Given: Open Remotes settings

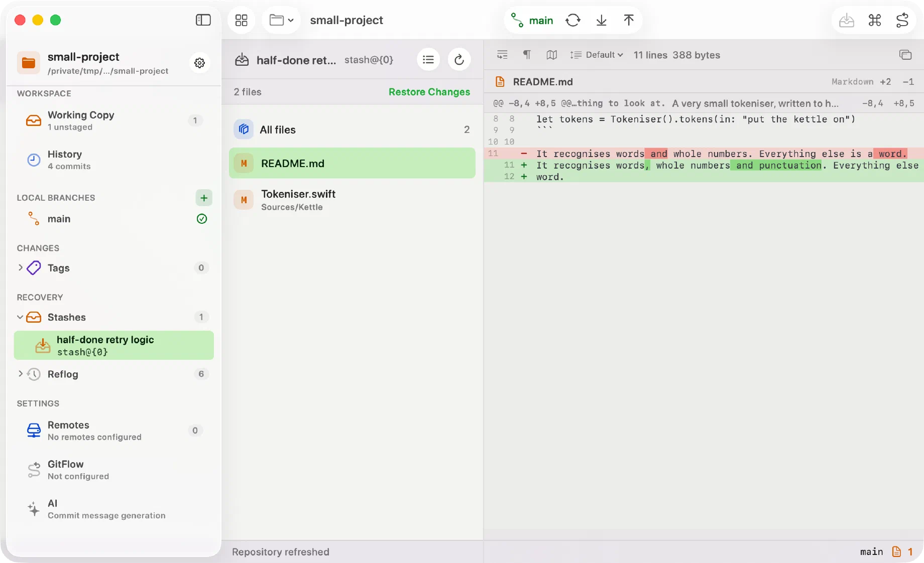Looking at the screenshot, I should click(x=113, y=431).
